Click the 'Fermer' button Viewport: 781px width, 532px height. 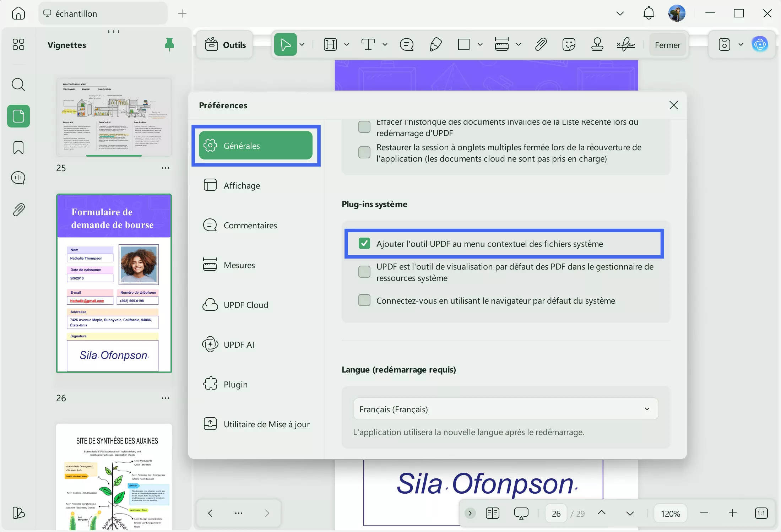[x=667, y=45]
